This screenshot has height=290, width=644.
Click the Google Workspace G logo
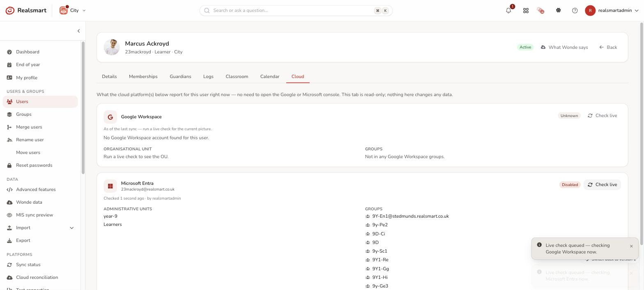(x=110, y=117)
